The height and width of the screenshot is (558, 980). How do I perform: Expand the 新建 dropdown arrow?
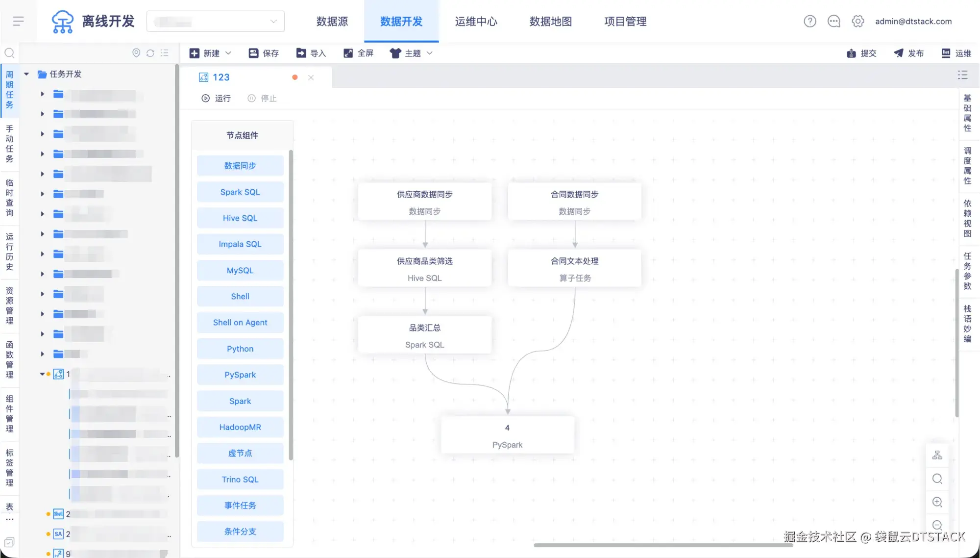click(x=228, y=53)
